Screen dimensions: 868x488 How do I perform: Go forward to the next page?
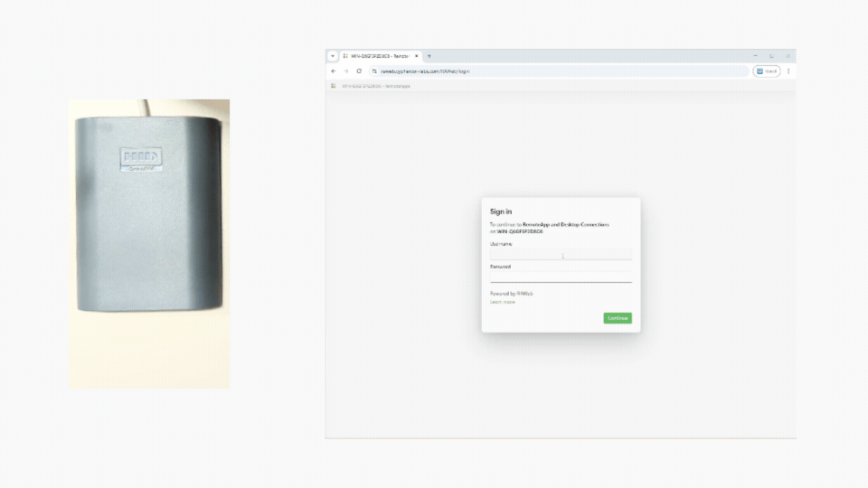pos(345,70)
